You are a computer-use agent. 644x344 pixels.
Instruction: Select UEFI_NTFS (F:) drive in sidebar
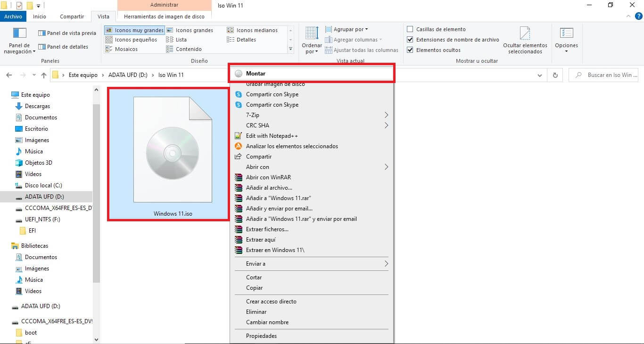42,219
